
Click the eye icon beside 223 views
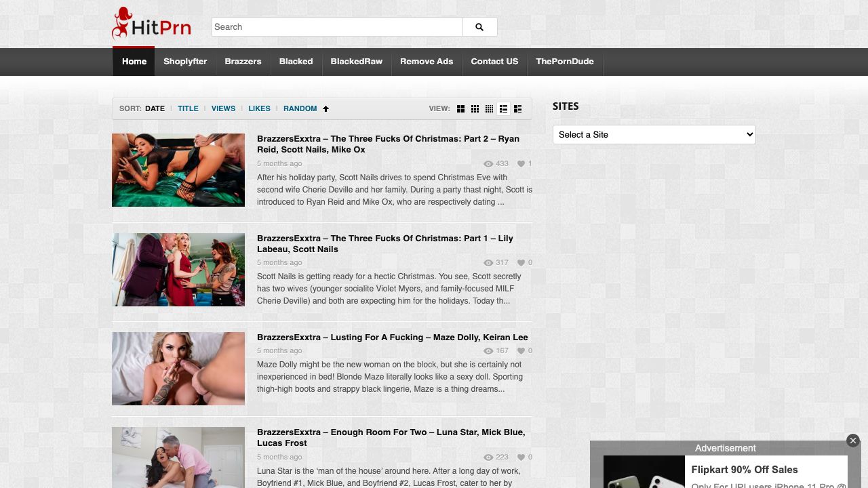488,457
